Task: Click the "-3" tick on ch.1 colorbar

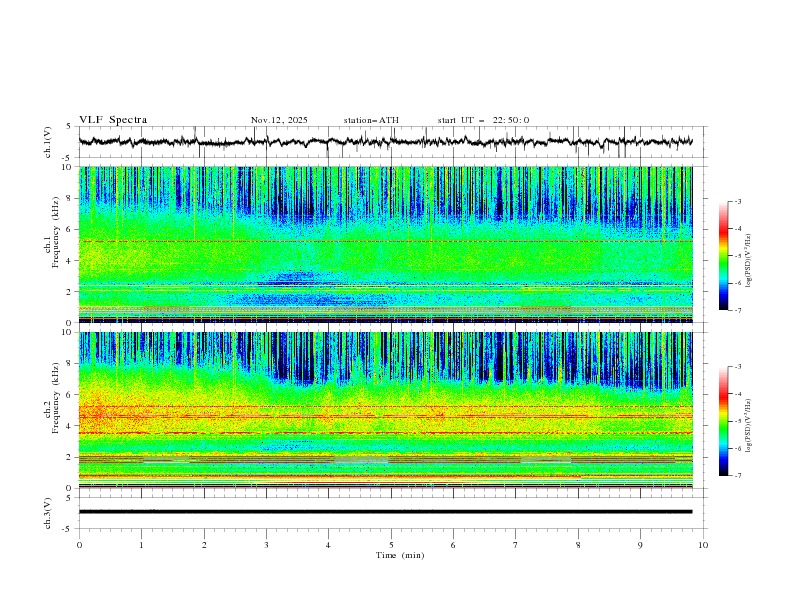Action: tap(738, 201)
